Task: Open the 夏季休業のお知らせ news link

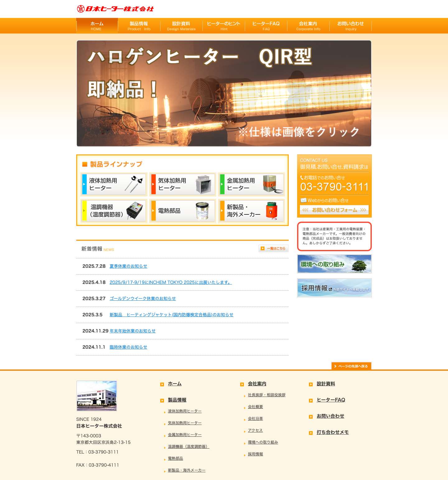Action: 128,266
